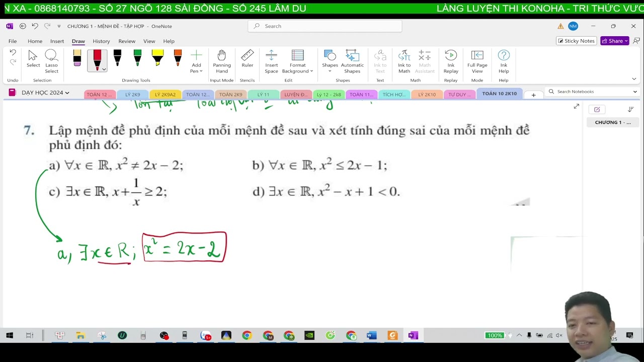Toggle Full Page View mode

coord(477,61)
